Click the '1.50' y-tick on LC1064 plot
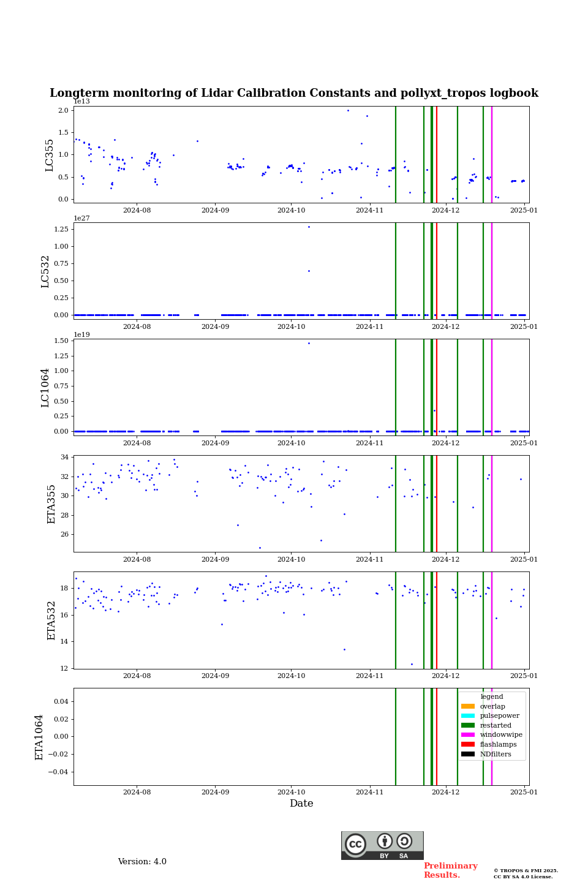Screen dimensions: 588x882 point(61,341)
